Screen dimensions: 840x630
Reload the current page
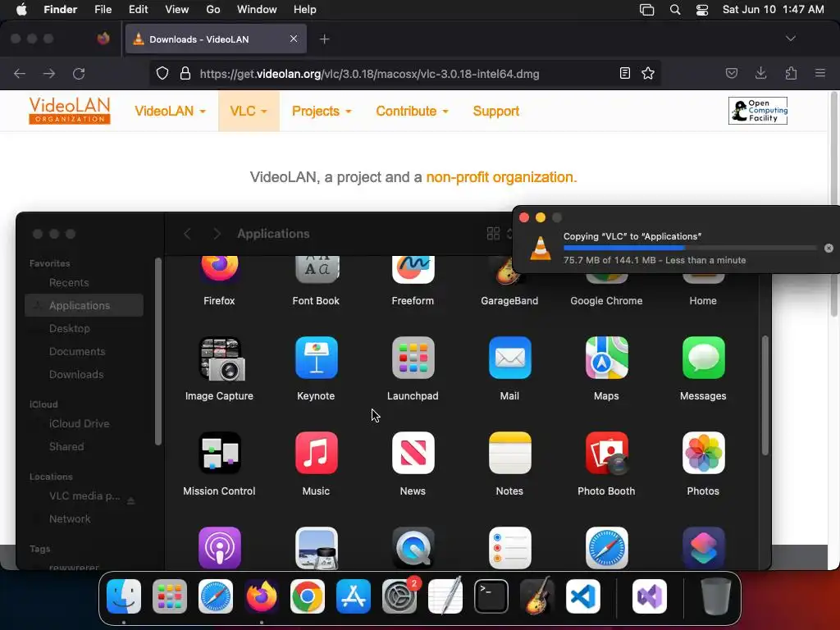pyautogui.click(x=79, y=73)
